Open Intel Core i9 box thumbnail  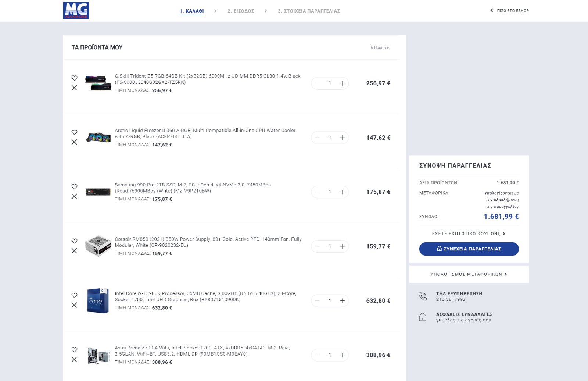(98, 300)
